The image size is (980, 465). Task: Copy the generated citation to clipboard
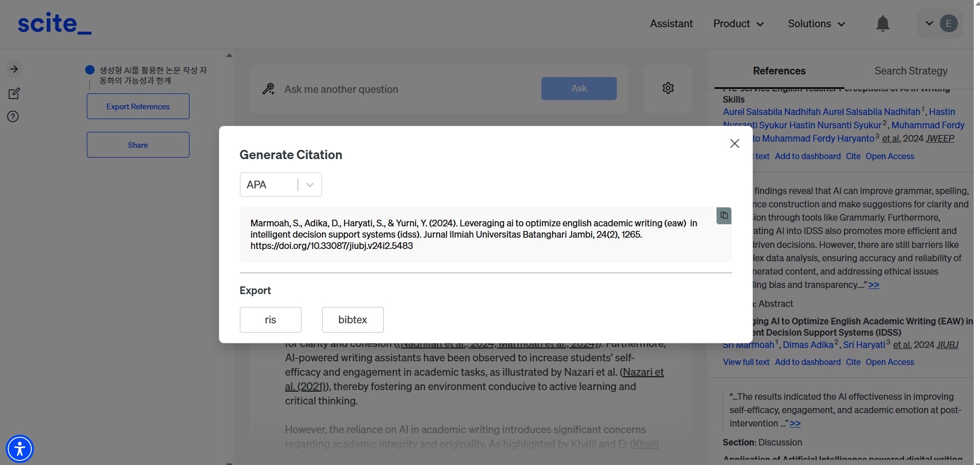(724, 216)
